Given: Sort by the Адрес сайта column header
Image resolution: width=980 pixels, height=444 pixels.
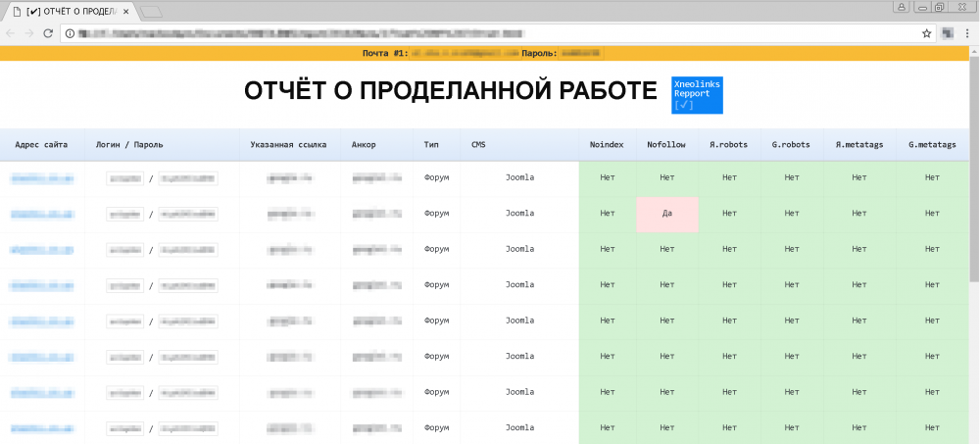Looking at the screenshot, I should [x=41, y=144].
